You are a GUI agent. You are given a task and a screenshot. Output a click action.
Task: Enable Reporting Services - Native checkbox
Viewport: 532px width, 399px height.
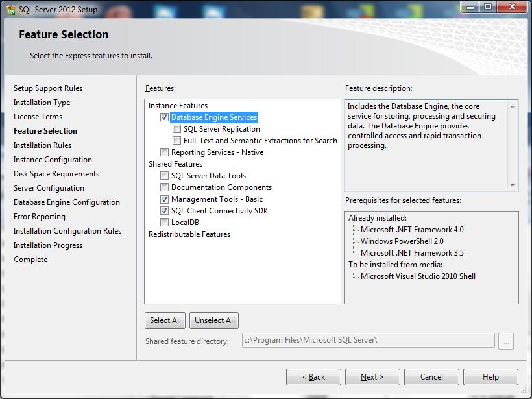click(x=165, y=152)
